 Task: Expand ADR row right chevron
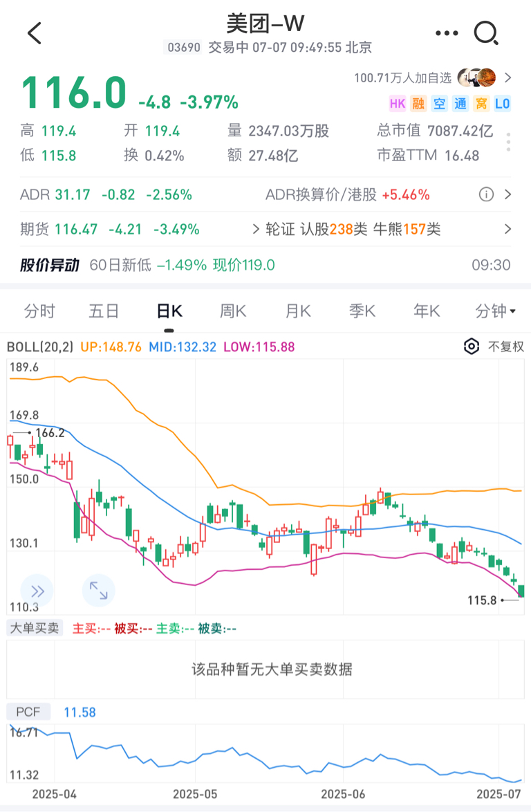pos(507,195)
